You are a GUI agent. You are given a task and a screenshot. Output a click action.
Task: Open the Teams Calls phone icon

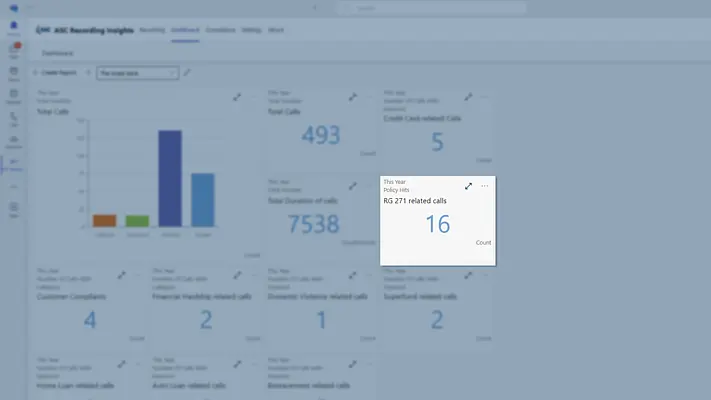[x=14, y=117]
